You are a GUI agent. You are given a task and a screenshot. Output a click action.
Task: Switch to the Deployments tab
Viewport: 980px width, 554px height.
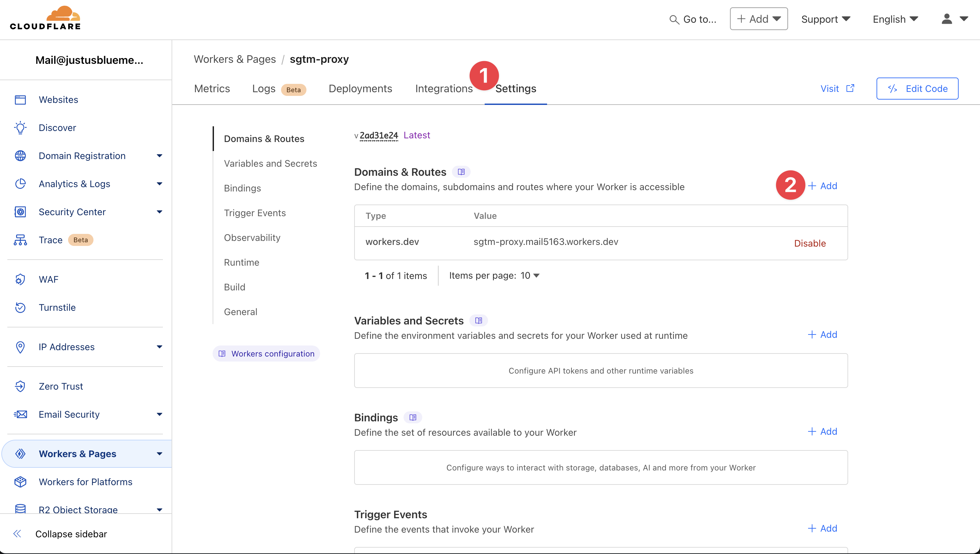click(x=360, y=89)
